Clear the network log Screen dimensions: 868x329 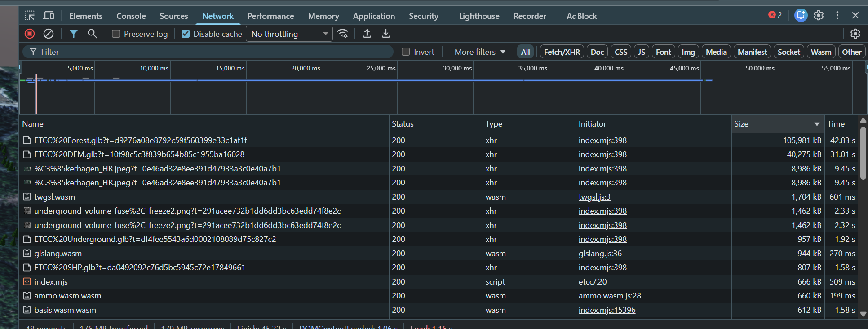click(x=49, y=34)
